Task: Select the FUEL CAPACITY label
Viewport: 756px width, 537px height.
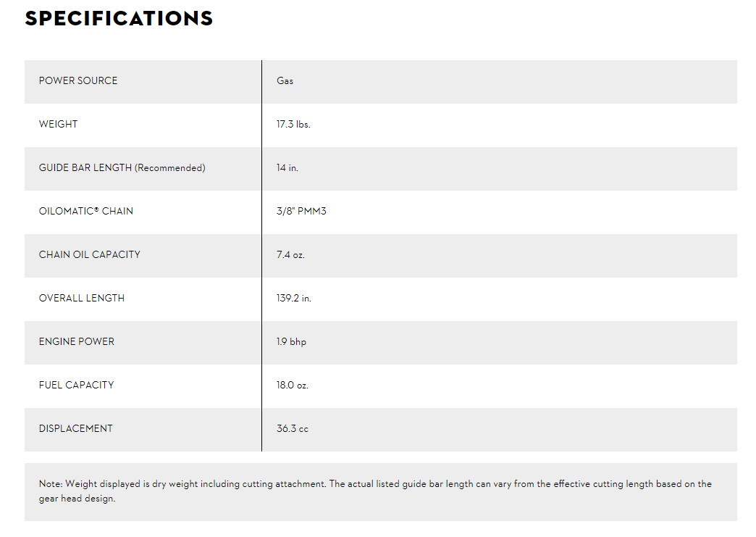Action: [x=76, y=385]
